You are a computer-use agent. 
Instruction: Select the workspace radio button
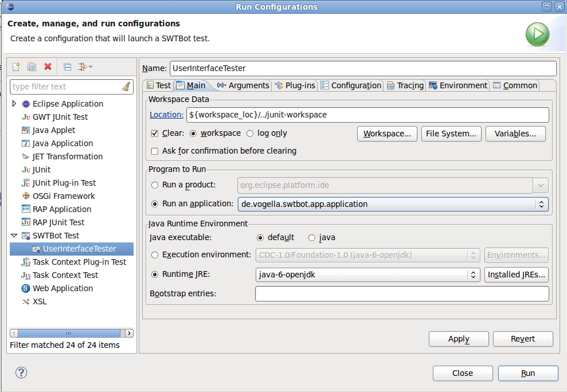(193, 134)
